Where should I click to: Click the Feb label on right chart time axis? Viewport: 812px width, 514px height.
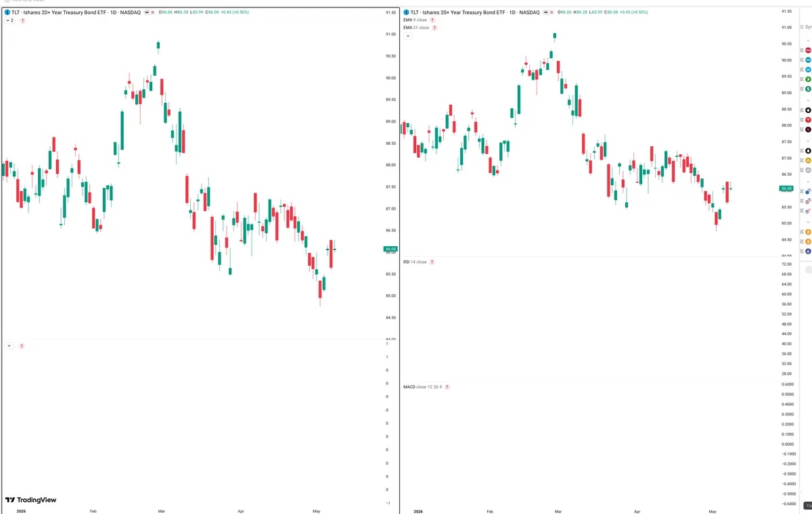(x=491, y=511)
